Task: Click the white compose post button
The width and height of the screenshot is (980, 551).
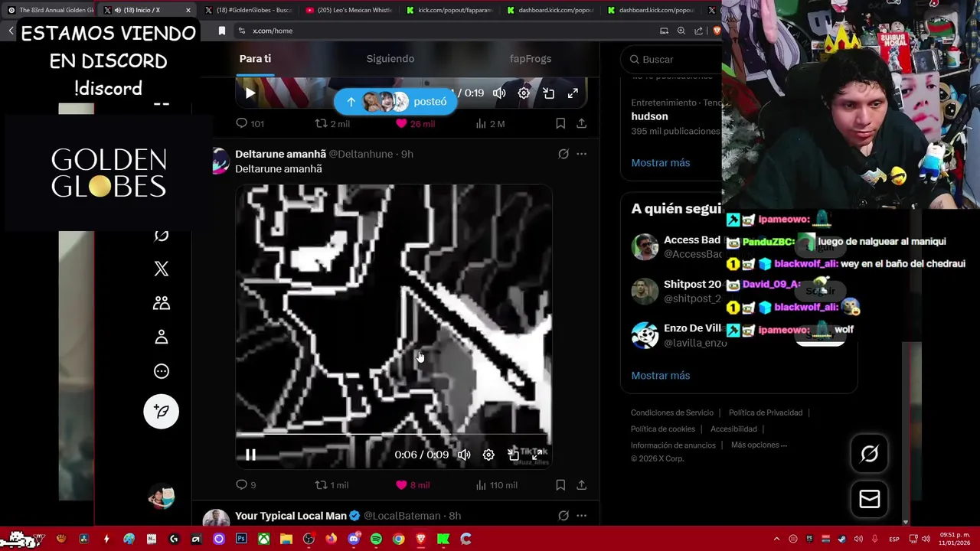Action: 162,412
